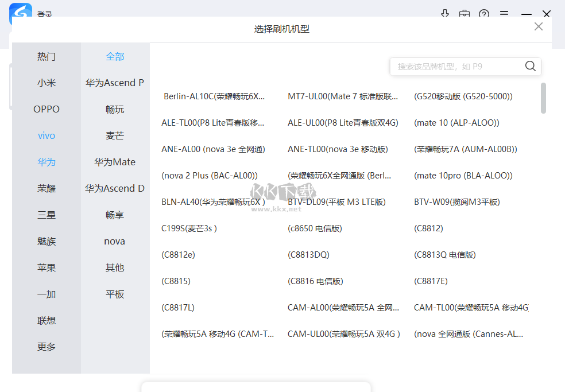
Task: Click the 登录 login entry
Action: click(45, 14)
